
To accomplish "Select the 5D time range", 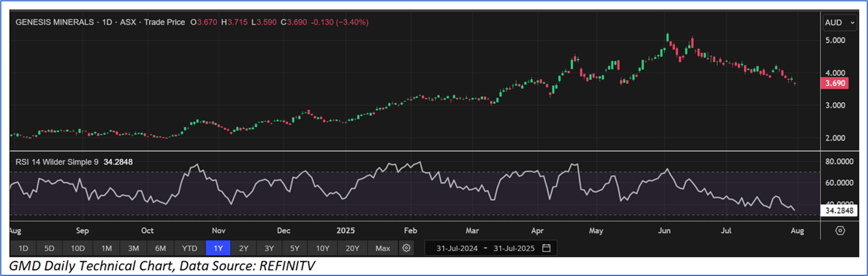I will 50,248.
